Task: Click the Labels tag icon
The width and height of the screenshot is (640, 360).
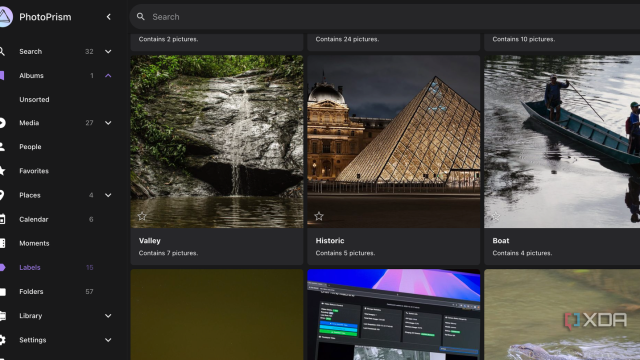Action: tap(2, 267)
